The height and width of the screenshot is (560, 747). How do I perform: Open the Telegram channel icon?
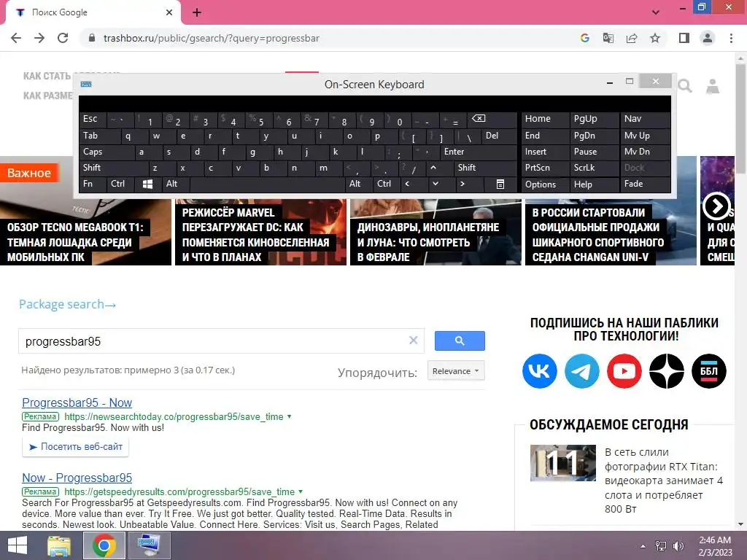582,371
